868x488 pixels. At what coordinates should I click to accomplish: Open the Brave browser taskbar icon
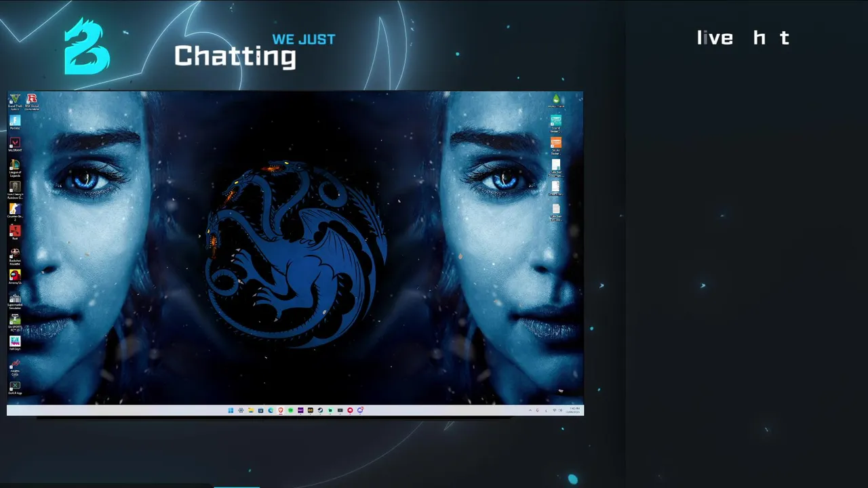[x=281, y=410]
